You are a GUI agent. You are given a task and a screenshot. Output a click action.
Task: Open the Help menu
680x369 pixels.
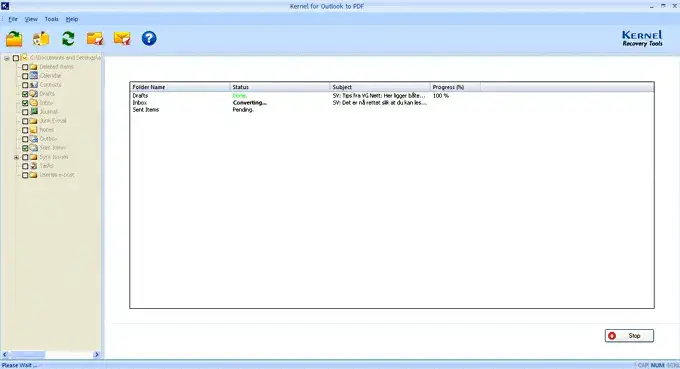coord(72,19)
